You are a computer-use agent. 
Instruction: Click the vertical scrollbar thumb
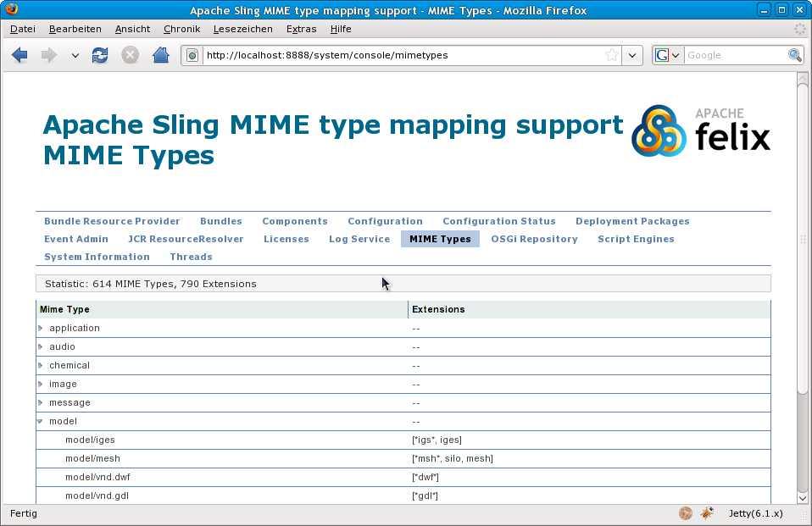click(x=803, y=239)
